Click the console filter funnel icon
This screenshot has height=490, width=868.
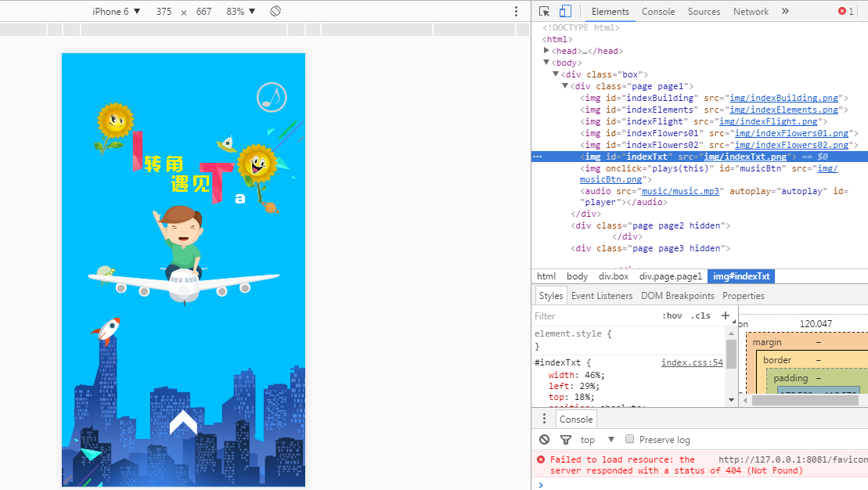pyautogui.click(x=566, y=440)
